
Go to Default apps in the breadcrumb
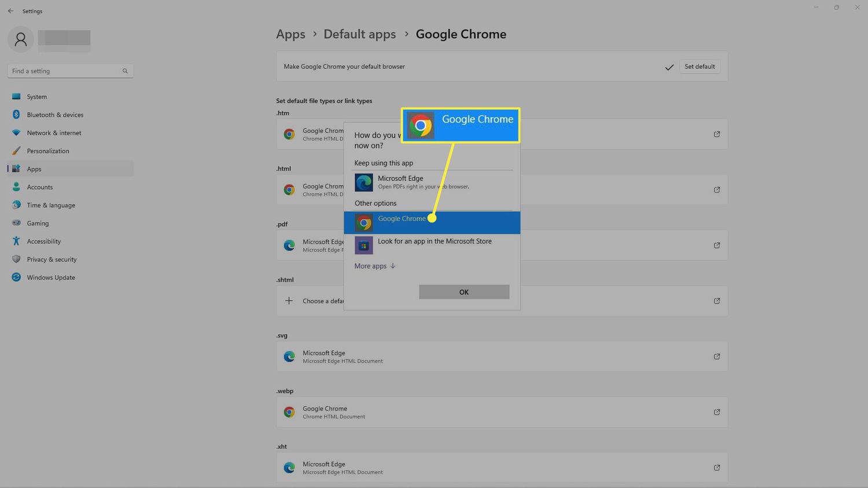[359, 34]
